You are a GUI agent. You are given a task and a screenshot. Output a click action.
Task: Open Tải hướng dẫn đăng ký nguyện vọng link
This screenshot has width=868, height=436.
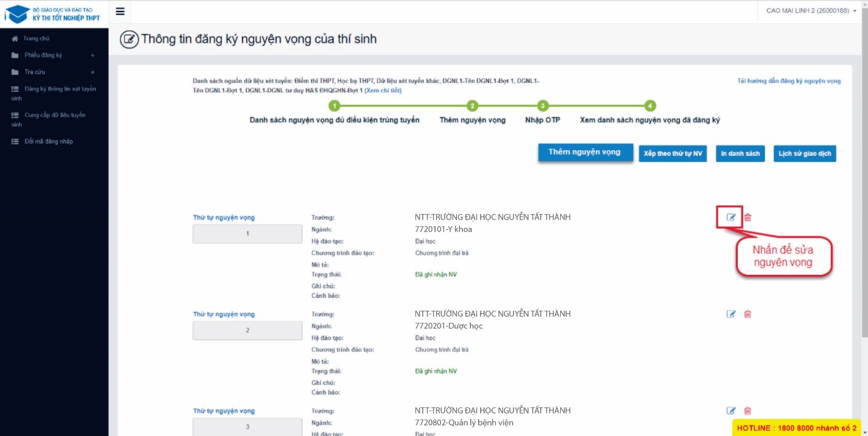789,81
